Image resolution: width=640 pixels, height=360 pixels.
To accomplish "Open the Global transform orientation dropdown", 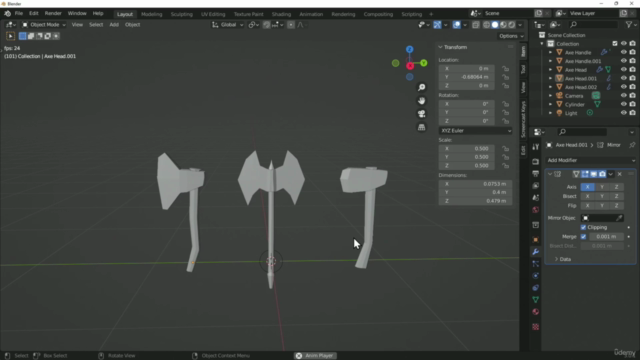I will click(x=228, y=25).
